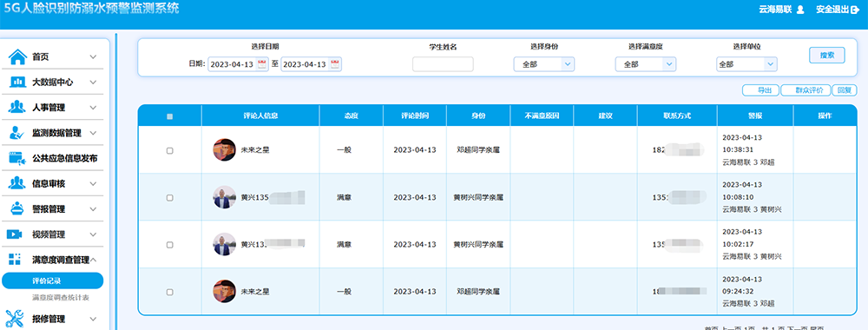Click the 大数据中心 chart icon
The width and height of the screenshot is (868, 330).
[17, 82]
